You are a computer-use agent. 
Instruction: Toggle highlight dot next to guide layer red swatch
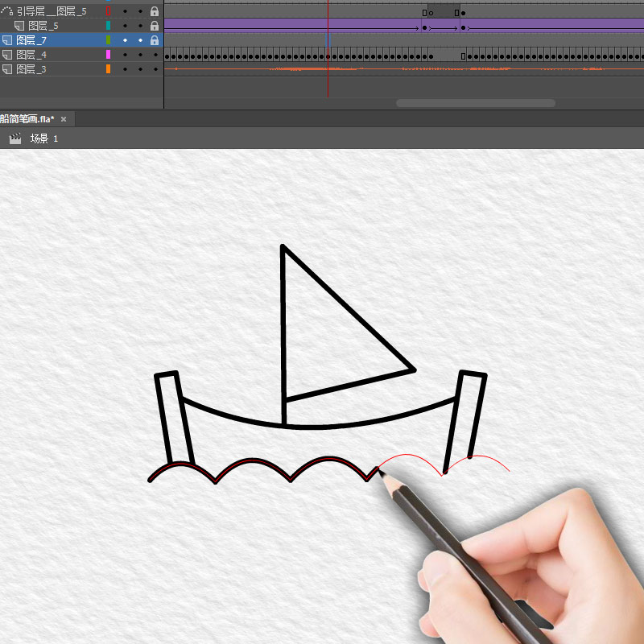(x=126, y=11)
